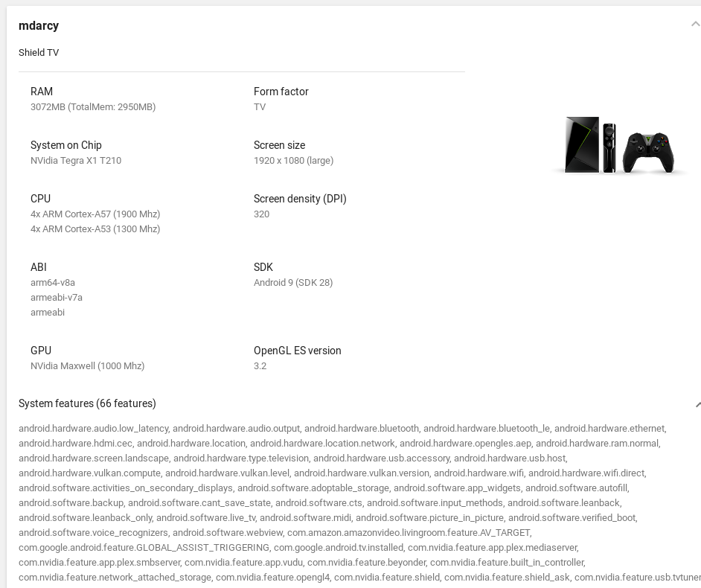Click android.hardware.audio.low_latency feature
Screen dimensions: 701x588
pos(94,429)
